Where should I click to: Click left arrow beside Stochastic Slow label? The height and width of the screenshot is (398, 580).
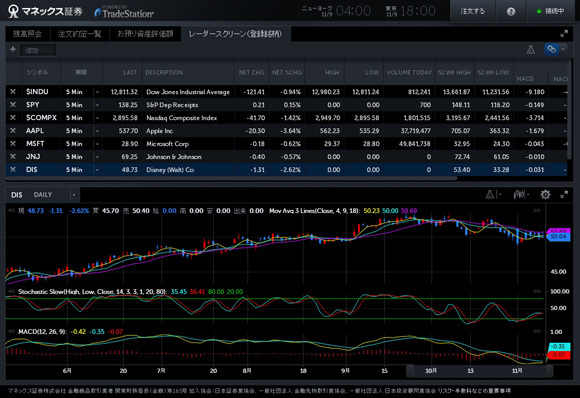tap(11, 291)
